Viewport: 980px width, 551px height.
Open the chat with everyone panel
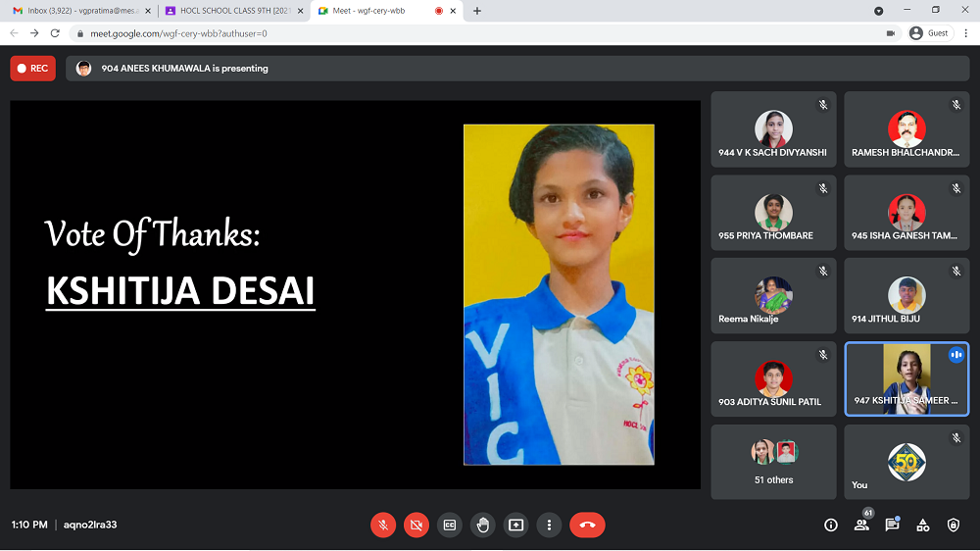892,525
